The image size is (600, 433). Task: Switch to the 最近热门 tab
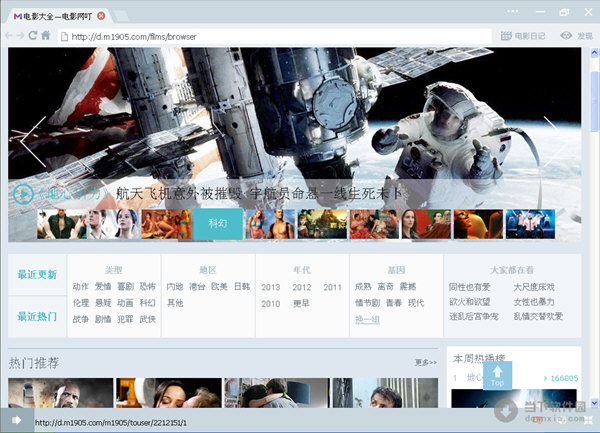[x=37, y=317]
